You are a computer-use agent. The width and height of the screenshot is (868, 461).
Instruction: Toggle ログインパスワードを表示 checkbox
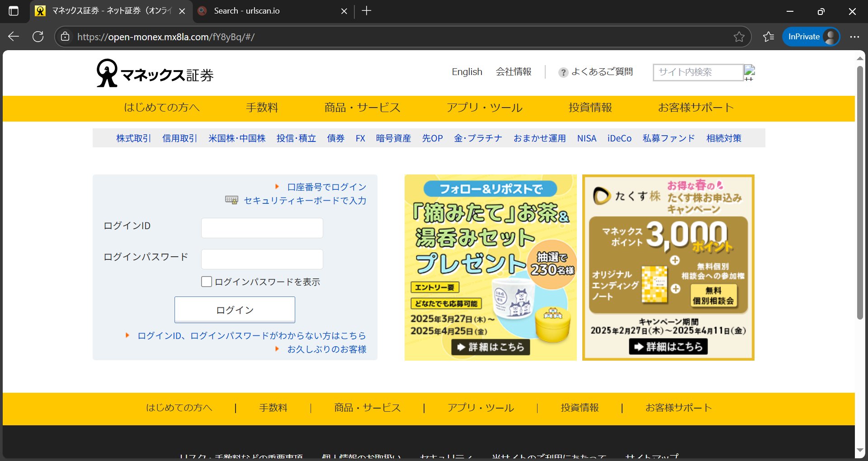coord(206,282)
